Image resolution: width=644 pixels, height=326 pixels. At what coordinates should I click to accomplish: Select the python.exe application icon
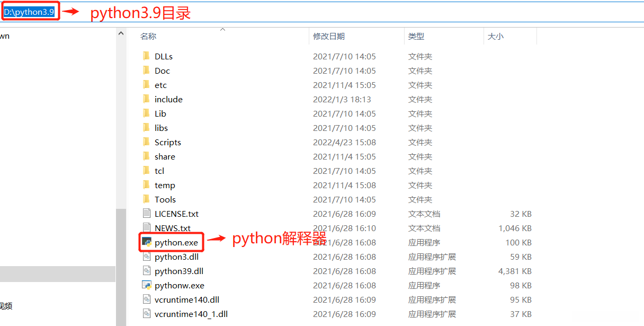[147, 242]
